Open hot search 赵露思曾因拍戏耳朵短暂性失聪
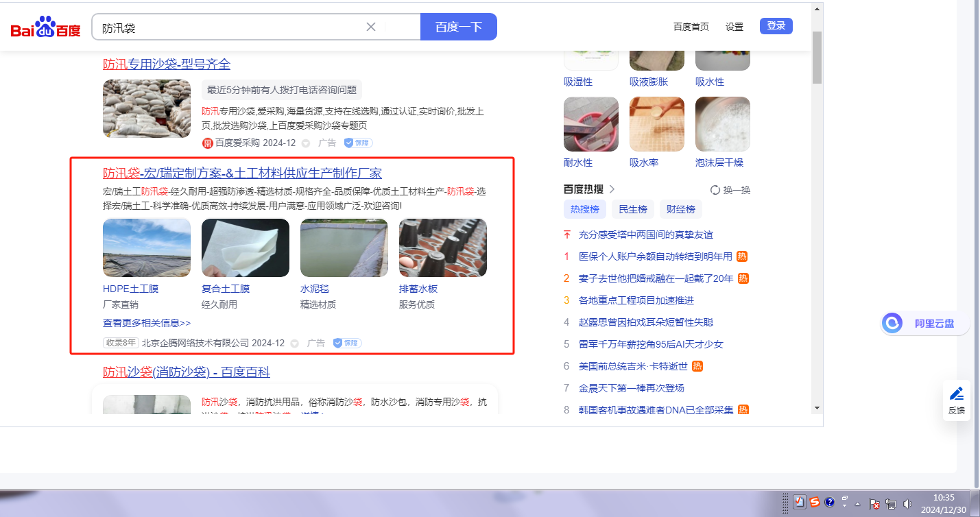The height and width of the screenshot is (517, 980). tap(647, 322)
